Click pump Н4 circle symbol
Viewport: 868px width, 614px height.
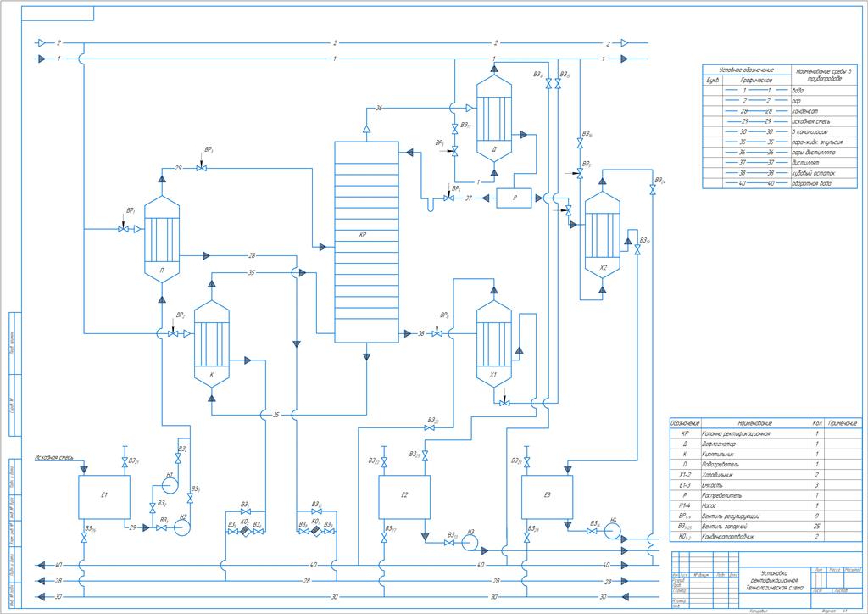pos(612,531)
